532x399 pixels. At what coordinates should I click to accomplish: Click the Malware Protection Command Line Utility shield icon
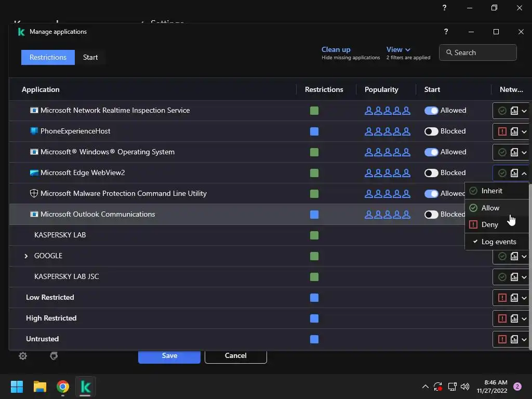(x=34, y=193)
